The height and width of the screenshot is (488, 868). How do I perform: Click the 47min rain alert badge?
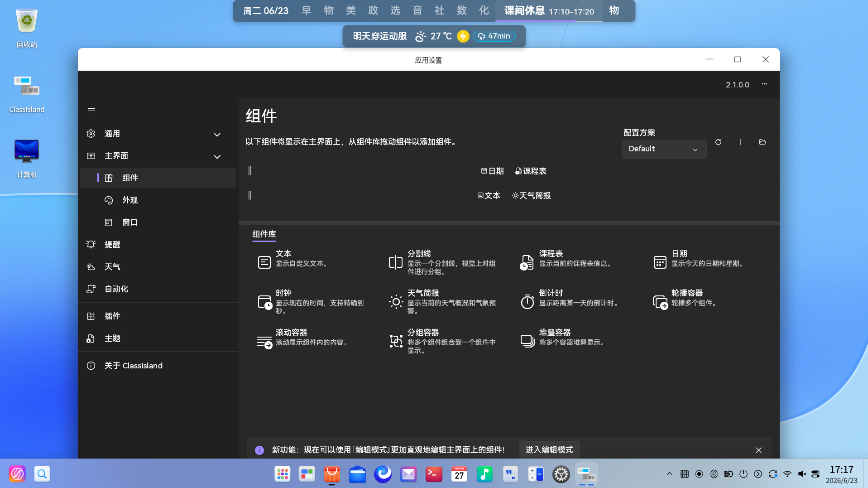494,36
